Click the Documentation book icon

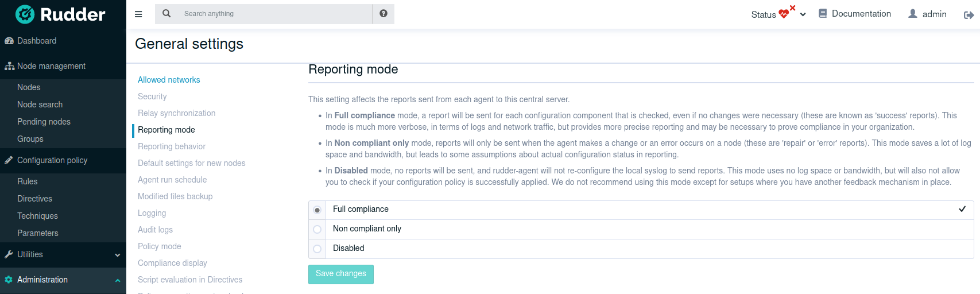[x=823, y=14]
